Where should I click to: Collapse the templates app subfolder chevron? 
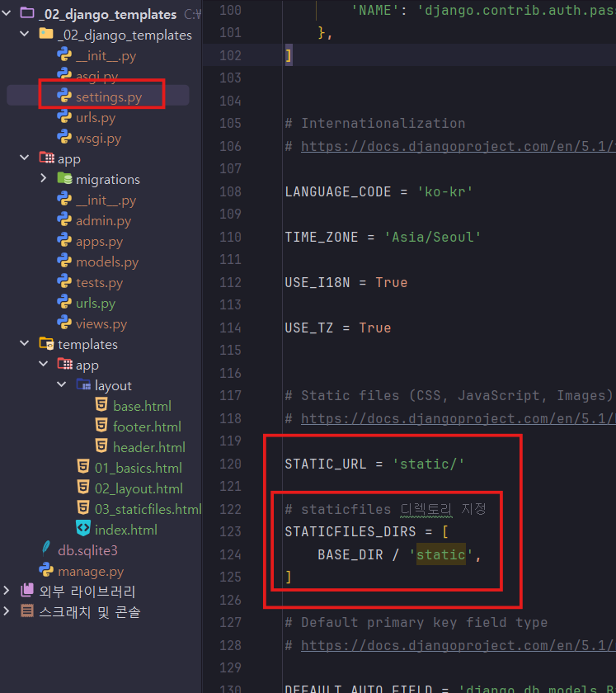[x=44, y=364]
